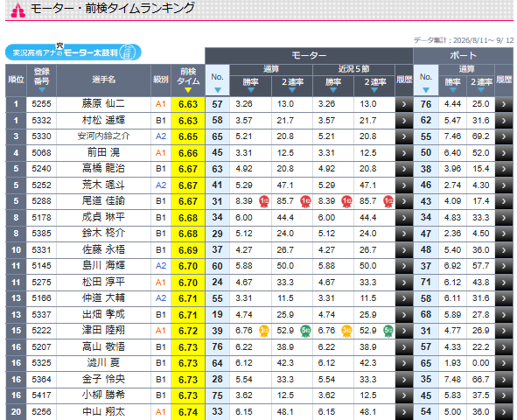Click player name 安河内鈴之介
This screenshot has width=517, height=420.
[x=103, y=136]
